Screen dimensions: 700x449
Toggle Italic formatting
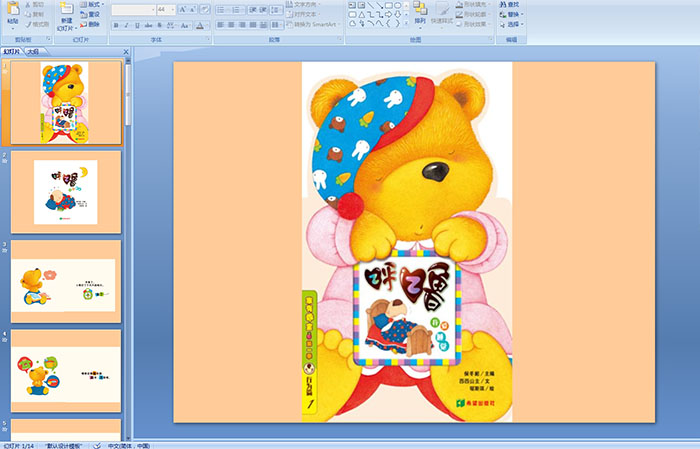pos(126,25)
